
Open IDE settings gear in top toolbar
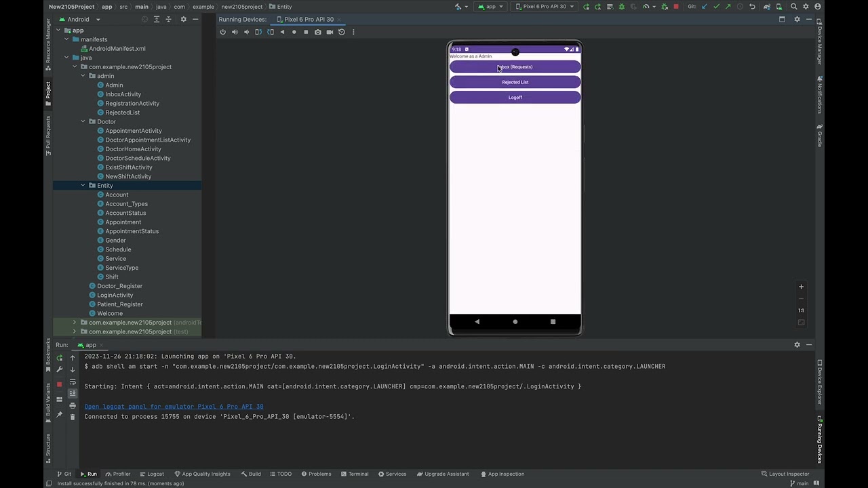click(806, 7)
